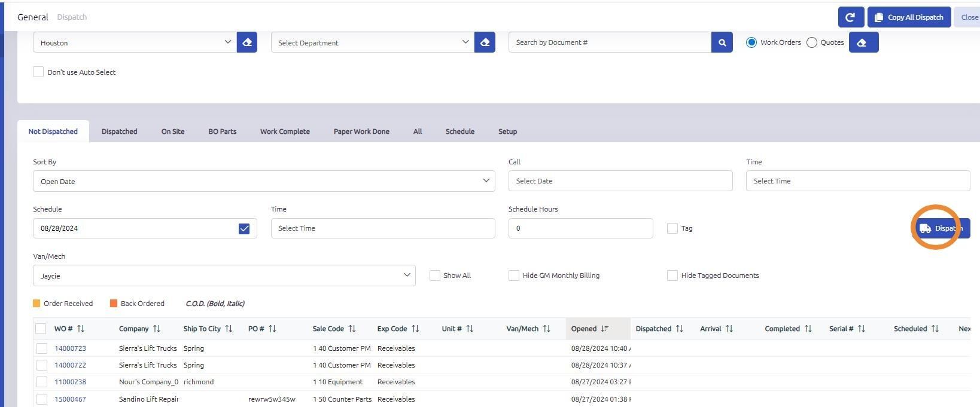Click the refresh icon button
This screenshot has height=407, width=980.
tap(850, 17)
